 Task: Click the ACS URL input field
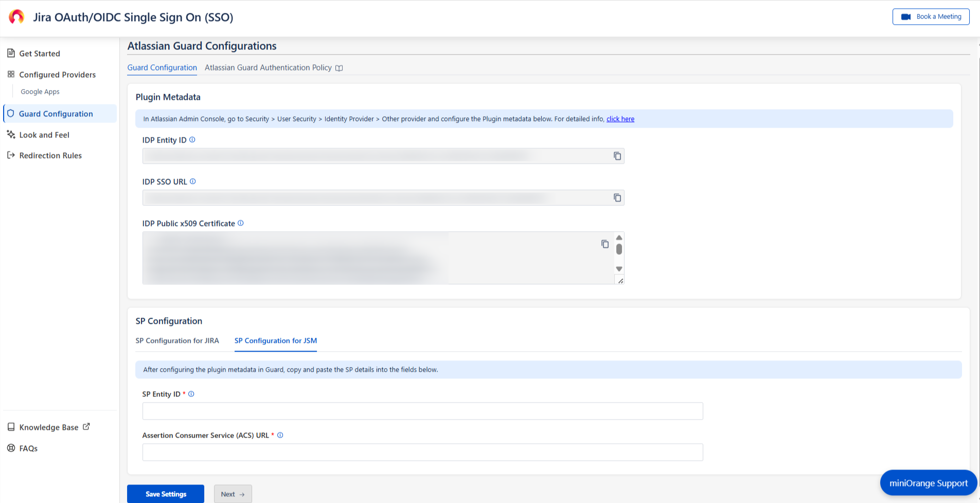click(422, 452)
